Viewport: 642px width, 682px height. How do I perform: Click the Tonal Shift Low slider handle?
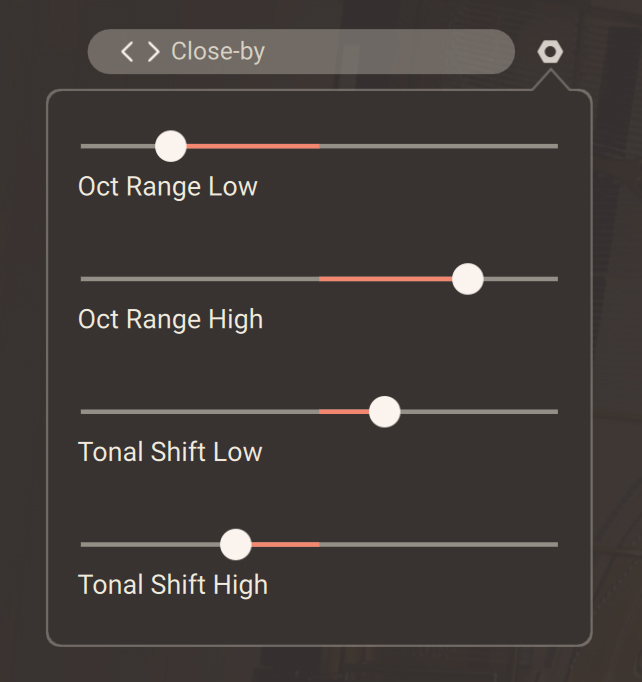[x=384, y=411]
